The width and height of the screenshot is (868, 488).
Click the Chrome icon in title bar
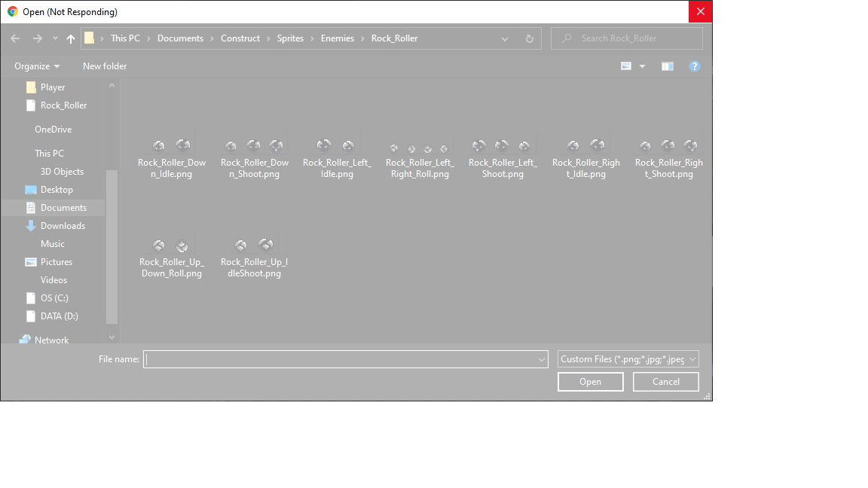click(12, 11)
